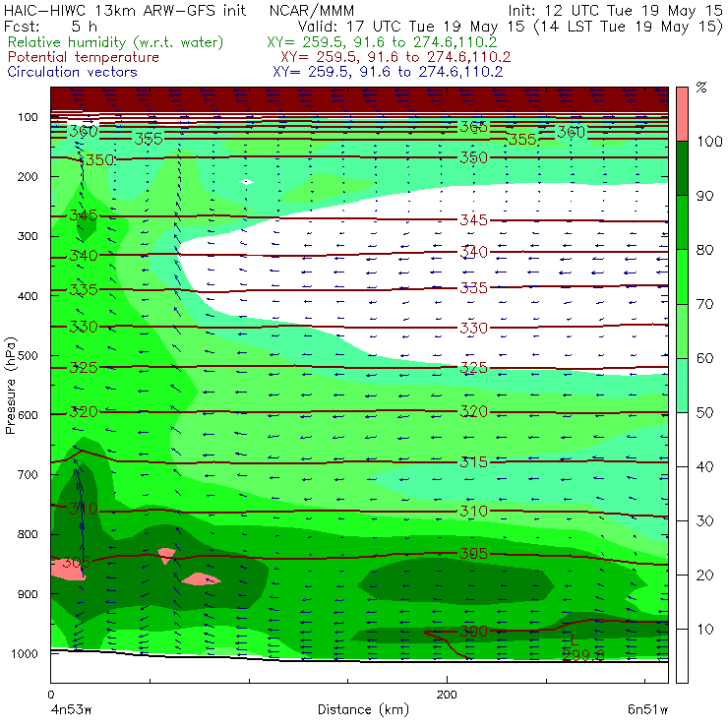728x728 pixels.
Task: Click the '300' pressure axis tick label
Action: tap(28, 236)
